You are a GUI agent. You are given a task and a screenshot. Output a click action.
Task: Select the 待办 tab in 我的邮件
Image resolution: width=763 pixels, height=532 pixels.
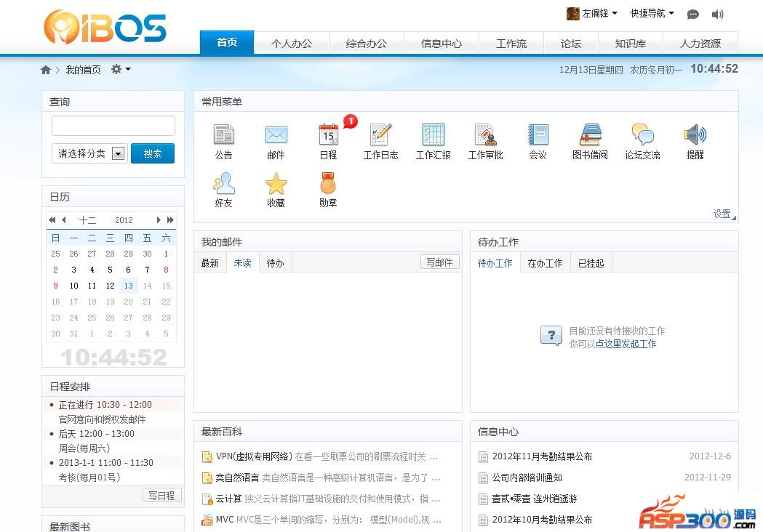[276, 263]
